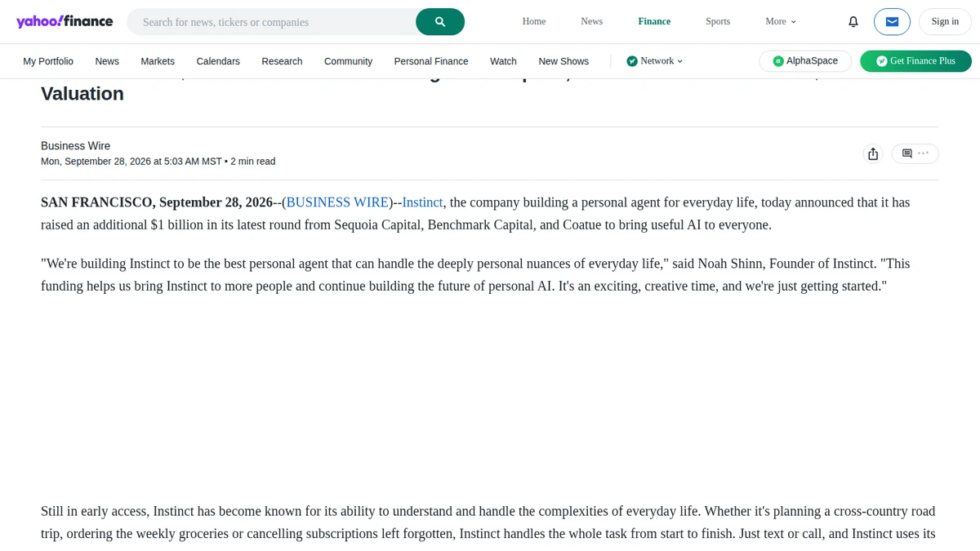Viewport: 980px width, 551px height.
Task: Open the Markets menu
Action: click(158, 61)
